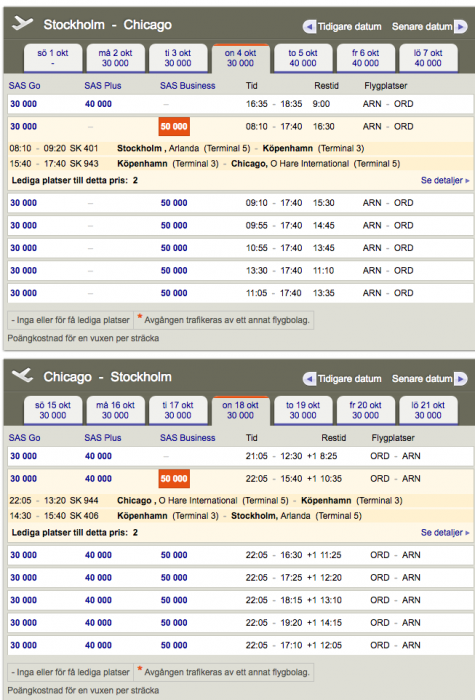Select the to 19 okt date tab
The width and height of the screenshot is (475, 700).
click(x=303, y=410)
